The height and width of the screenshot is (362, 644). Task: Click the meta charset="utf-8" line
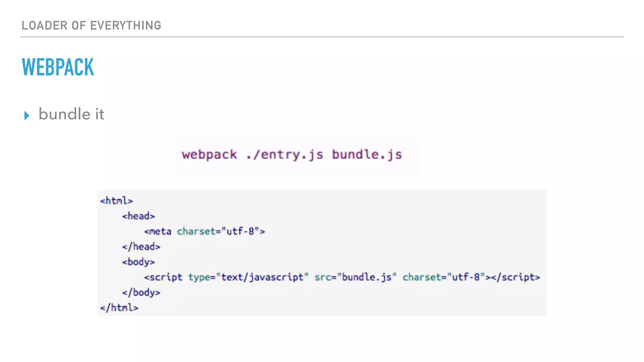click(x=204, y=232)
